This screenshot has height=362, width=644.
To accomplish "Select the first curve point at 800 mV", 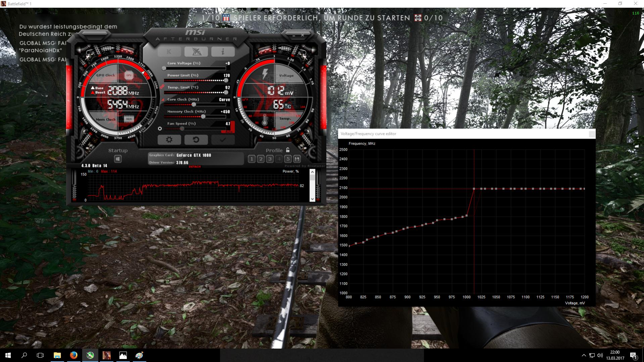I will point(349,246).
